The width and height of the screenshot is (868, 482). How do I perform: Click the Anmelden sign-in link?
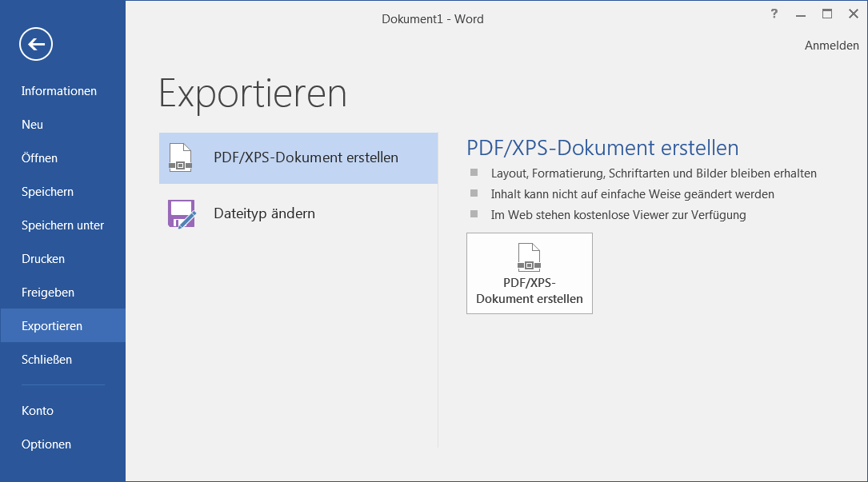click(831, 46)
